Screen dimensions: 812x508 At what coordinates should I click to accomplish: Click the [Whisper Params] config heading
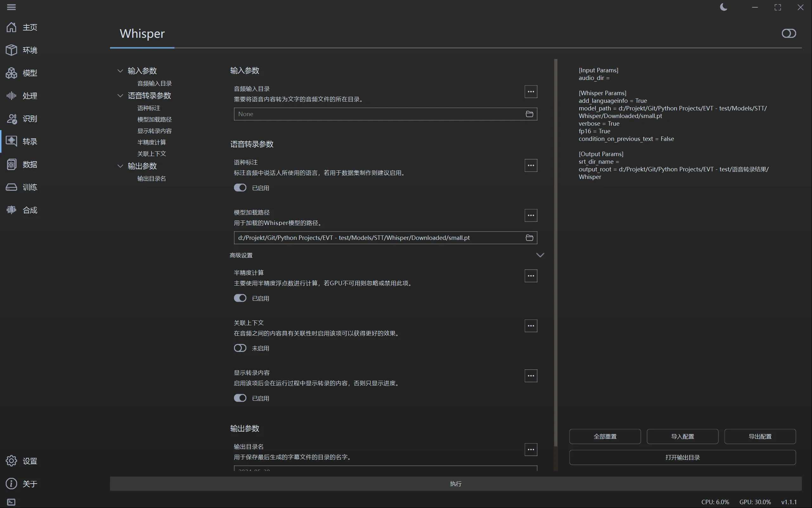[602, 93]
